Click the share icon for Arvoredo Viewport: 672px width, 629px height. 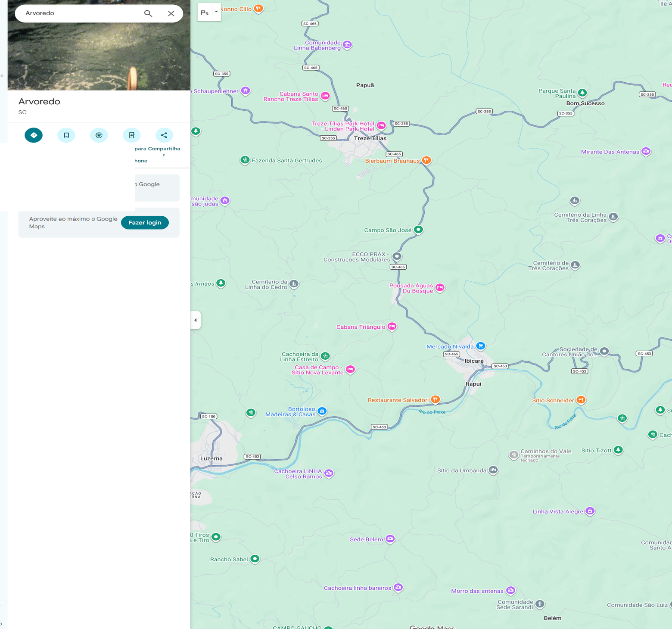coord(164,135)
